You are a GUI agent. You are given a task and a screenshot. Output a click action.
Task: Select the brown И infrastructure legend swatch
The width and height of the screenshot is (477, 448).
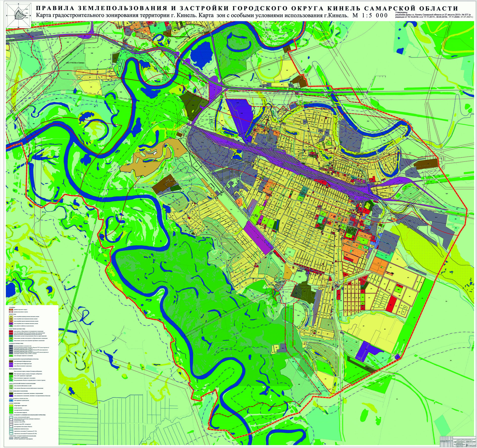point(11,361)
